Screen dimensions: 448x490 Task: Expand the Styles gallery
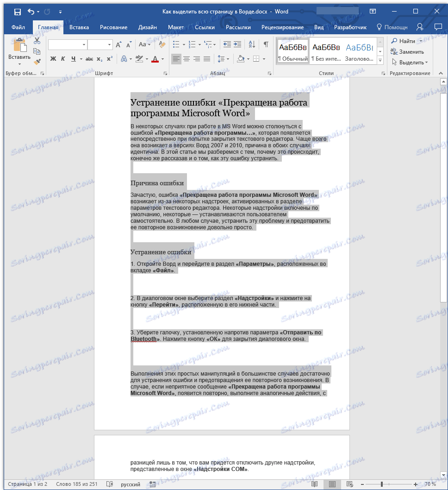(380, 60)
